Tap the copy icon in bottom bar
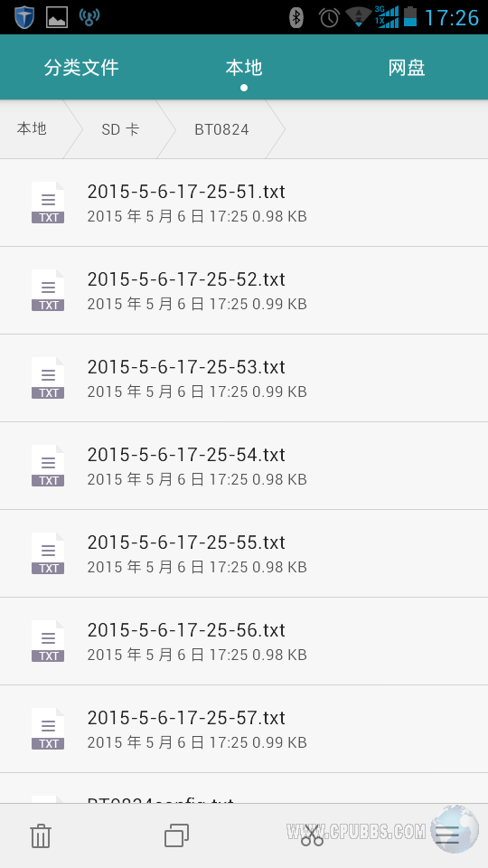The width and height of the screenshot is (488, 868). 176,835
